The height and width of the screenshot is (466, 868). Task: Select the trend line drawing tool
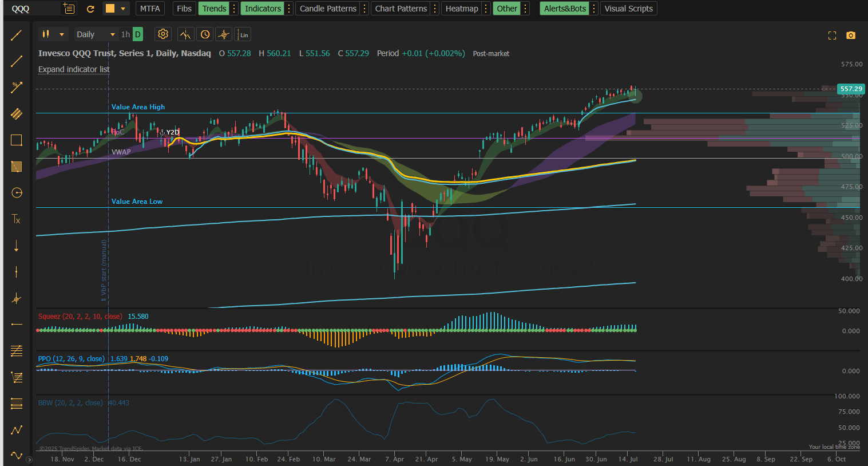pos(17,35)
